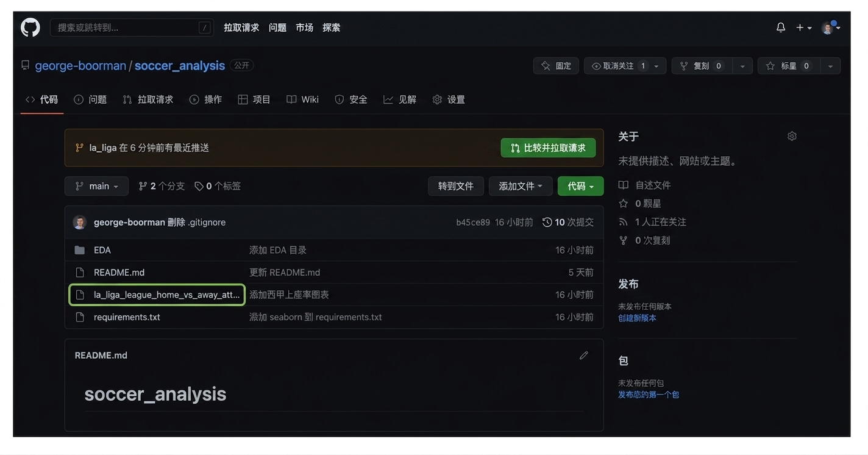Switch to the Wiki tab
Viewport: 868px width, 455px height.
[x=303, y=99]
